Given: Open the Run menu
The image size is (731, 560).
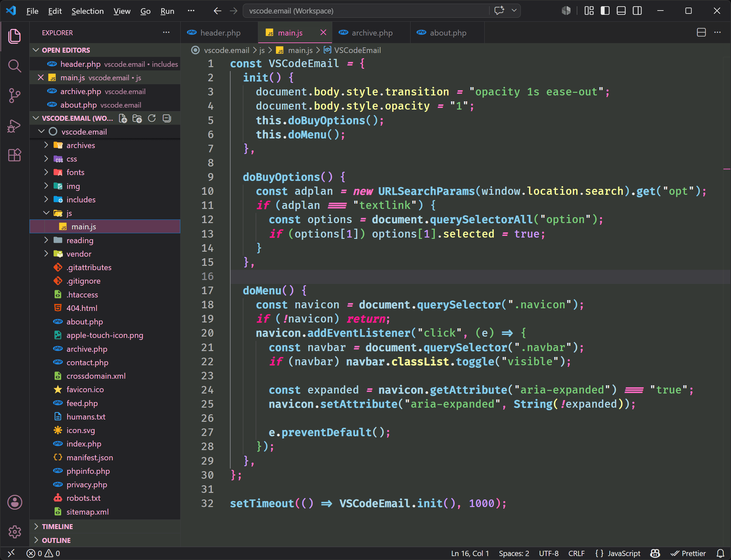Looking at the screenshot, I should 167,11.
